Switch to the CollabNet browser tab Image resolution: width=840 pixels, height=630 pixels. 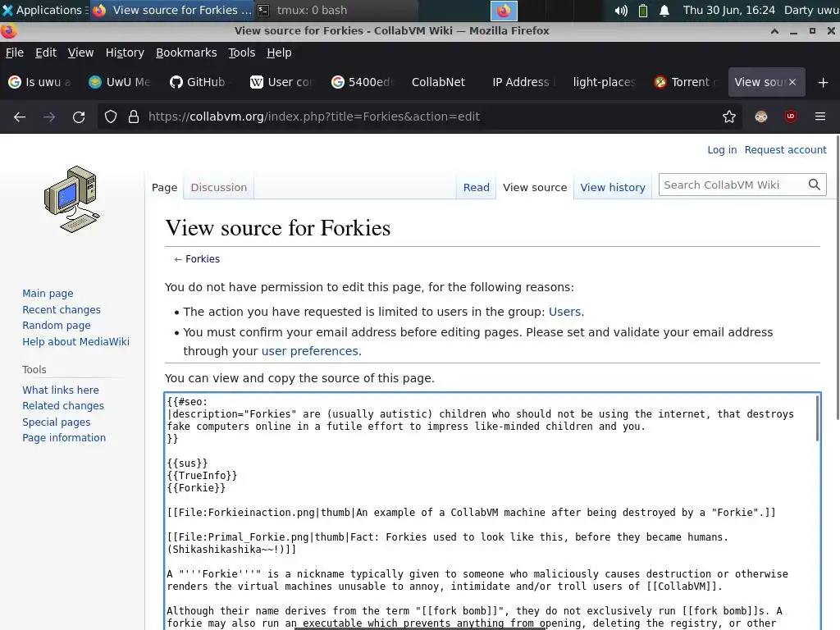tap(443, 82)
